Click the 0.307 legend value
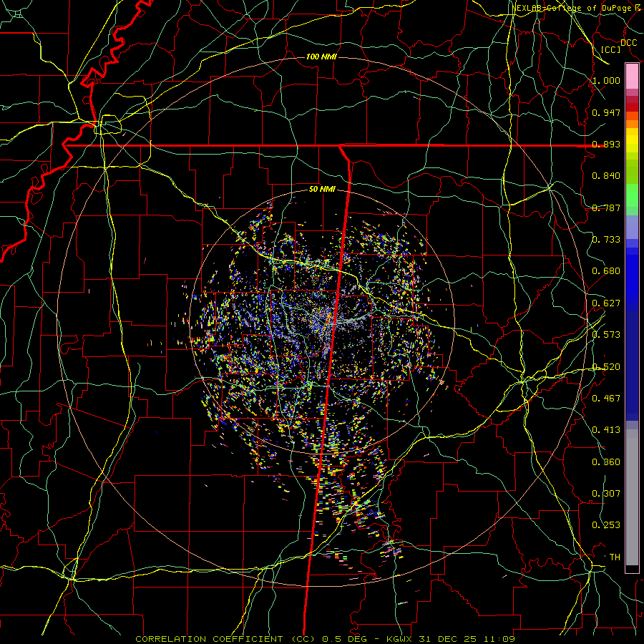 click(606, 494)
